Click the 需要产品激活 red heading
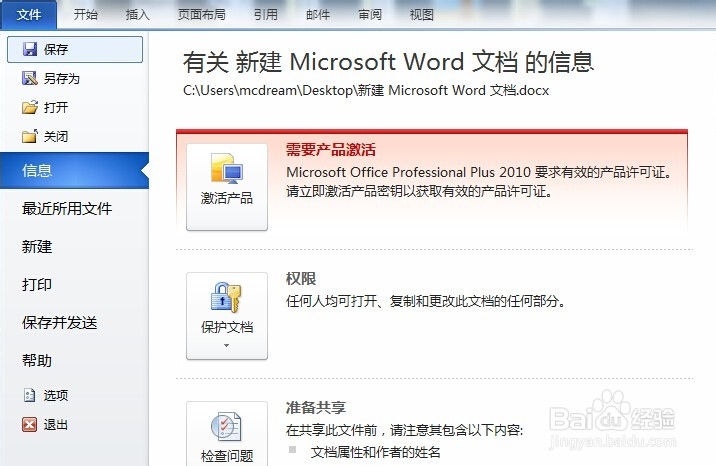 coord(331,150)
